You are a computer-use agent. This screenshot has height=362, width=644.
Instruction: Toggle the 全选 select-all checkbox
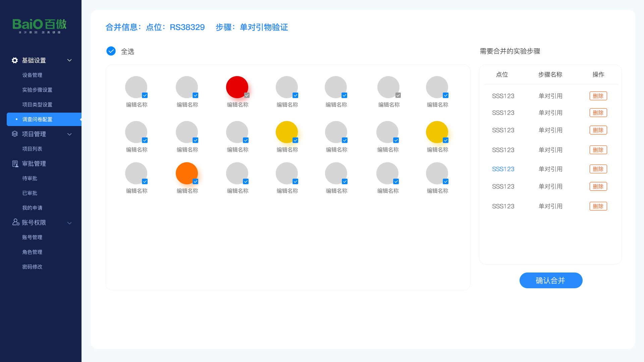[111, 51]
